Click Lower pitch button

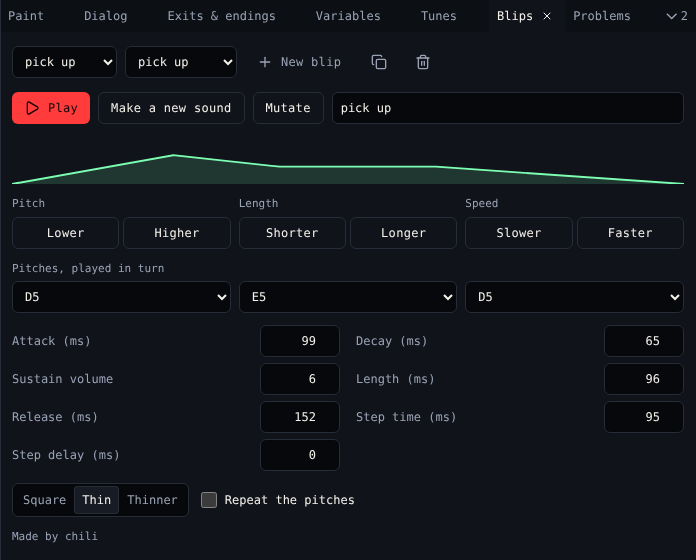coord(65,233)
